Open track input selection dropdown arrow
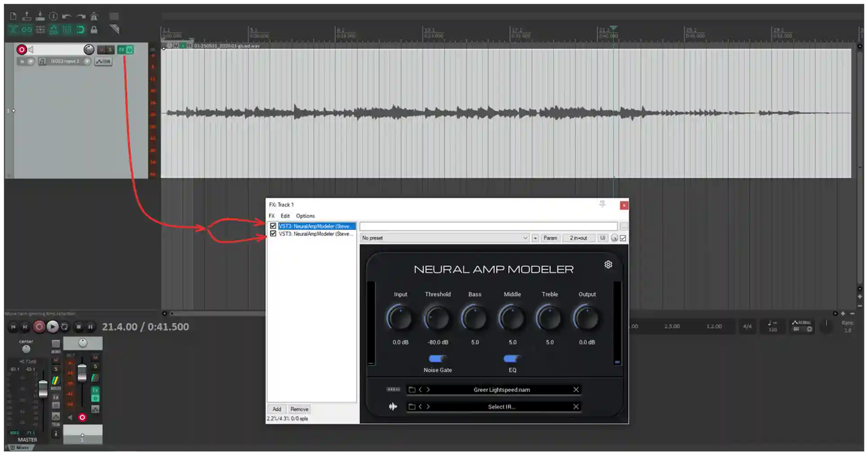Screen dimensions: 868x455 click(87, 61)
